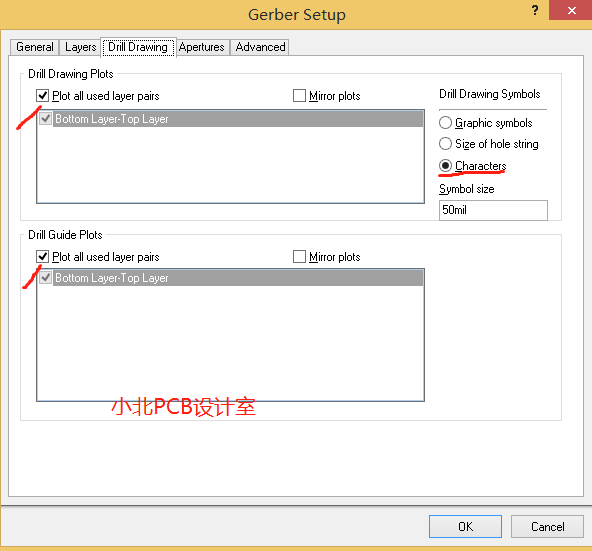The image size is (592, 551).
Task: Close the Gerber Setup dialog
Action: (x=571, y=10)
